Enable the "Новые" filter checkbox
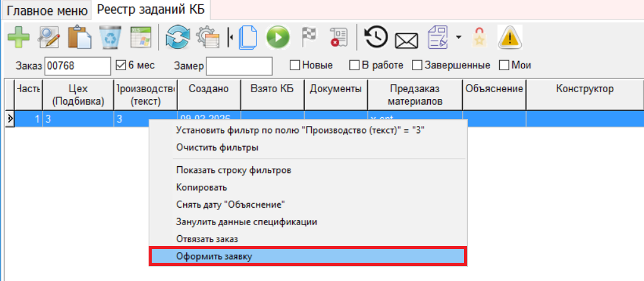The height and width of the screenshot is (281, 644). (x=294, y=65)
